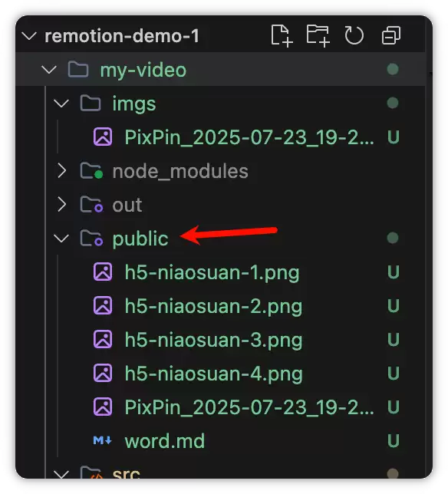The height and width of the screenshot is (494, 448).
Task: Collapse the public folder chevron
Action: [61, 238]
